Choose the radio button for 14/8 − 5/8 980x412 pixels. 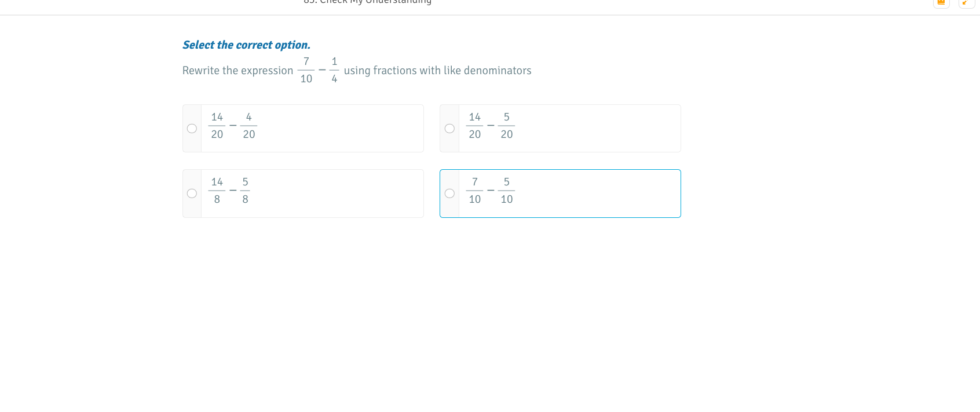(x=192, y=194)
